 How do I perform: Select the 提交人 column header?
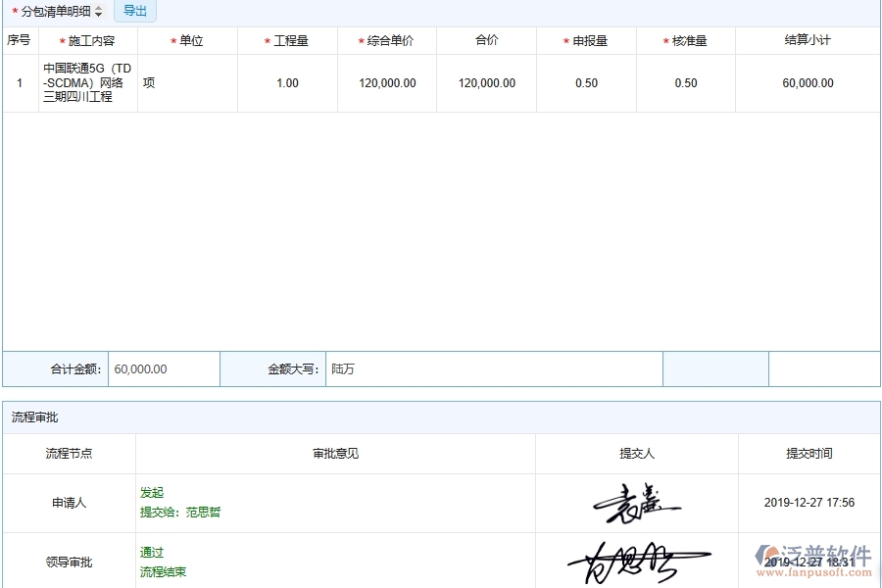click(x=637, y=453)
